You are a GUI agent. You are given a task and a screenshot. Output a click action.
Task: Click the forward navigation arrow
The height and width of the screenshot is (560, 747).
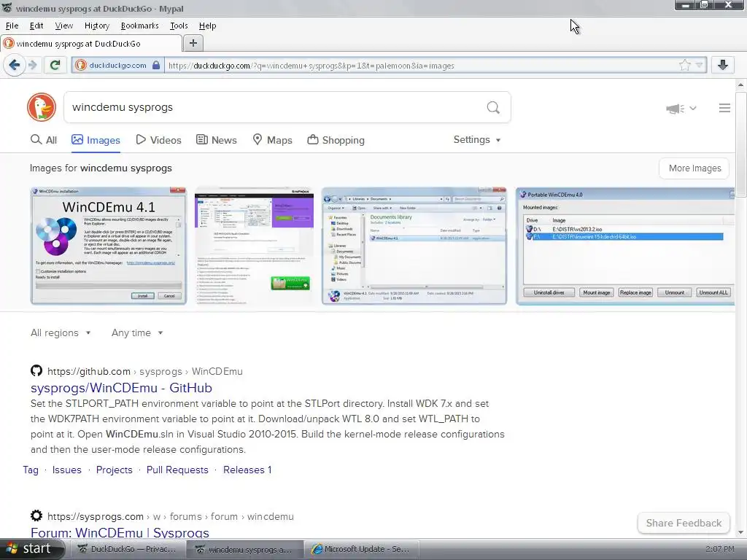pyautogui.click(x=32, y=65)
